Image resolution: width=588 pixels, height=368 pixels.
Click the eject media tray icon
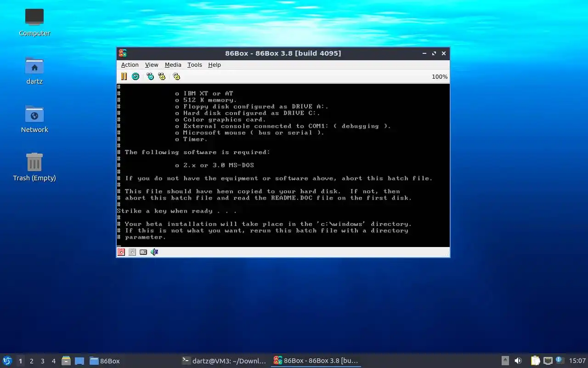505,361
